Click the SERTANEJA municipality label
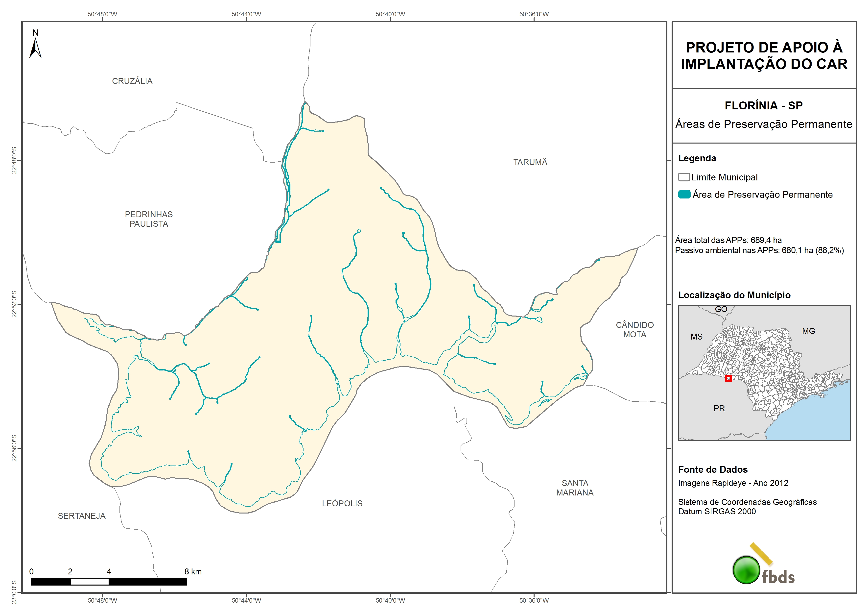868x614 pixels. (82, 516)
